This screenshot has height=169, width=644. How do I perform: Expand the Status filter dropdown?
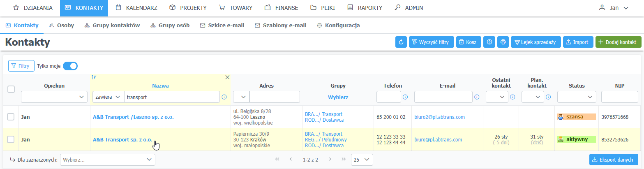point(577,97)
